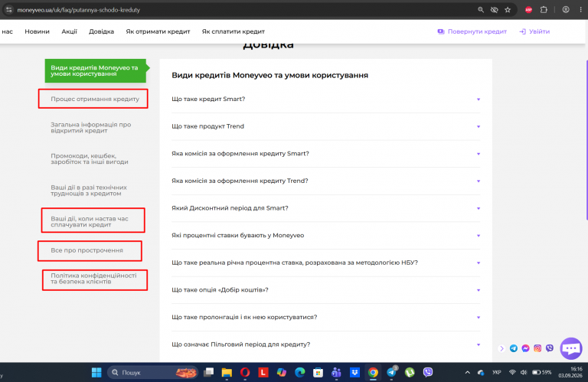Switch input language УКР in the tray

coord(497,372)
